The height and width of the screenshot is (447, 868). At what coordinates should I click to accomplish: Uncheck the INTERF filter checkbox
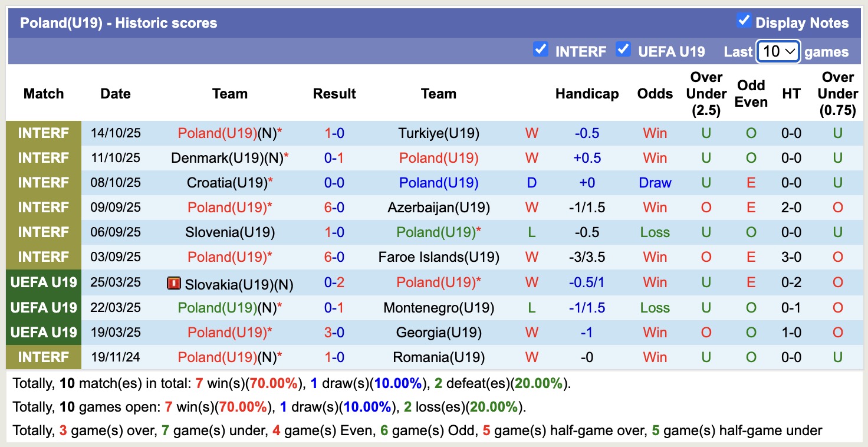click(x=540, y=50)
